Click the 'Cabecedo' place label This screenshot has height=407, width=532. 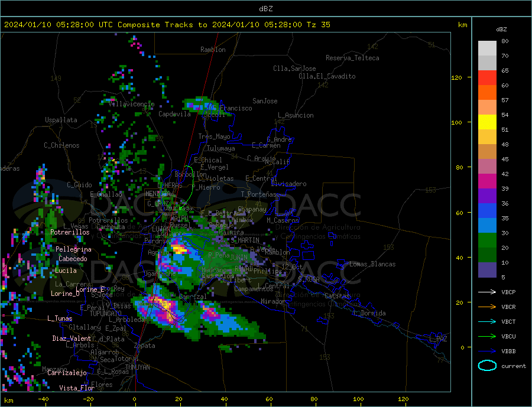pyautogui.click(x=73, y=259)
